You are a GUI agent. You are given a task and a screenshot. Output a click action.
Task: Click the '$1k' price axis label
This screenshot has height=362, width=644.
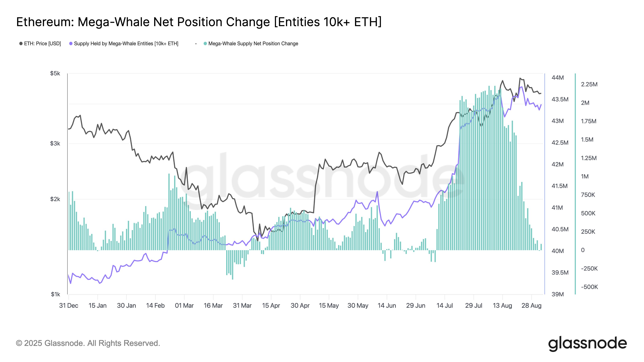coord(55,294)
